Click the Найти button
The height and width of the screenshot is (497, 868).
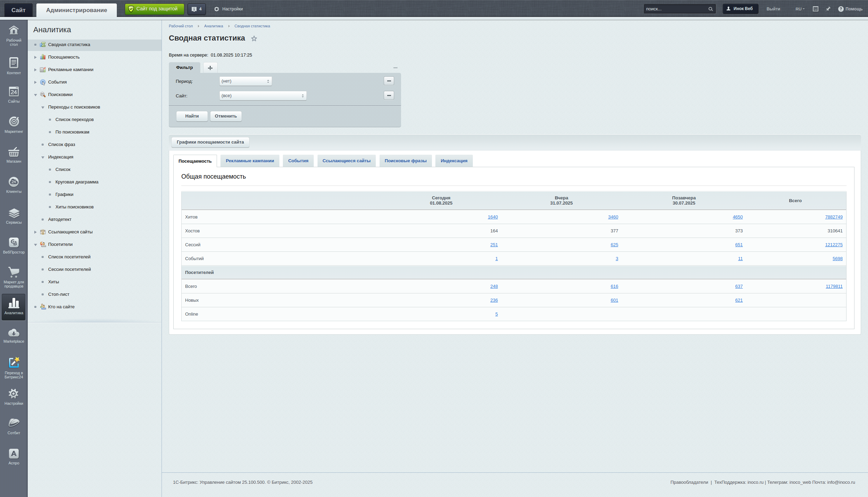tap(192, 116)
